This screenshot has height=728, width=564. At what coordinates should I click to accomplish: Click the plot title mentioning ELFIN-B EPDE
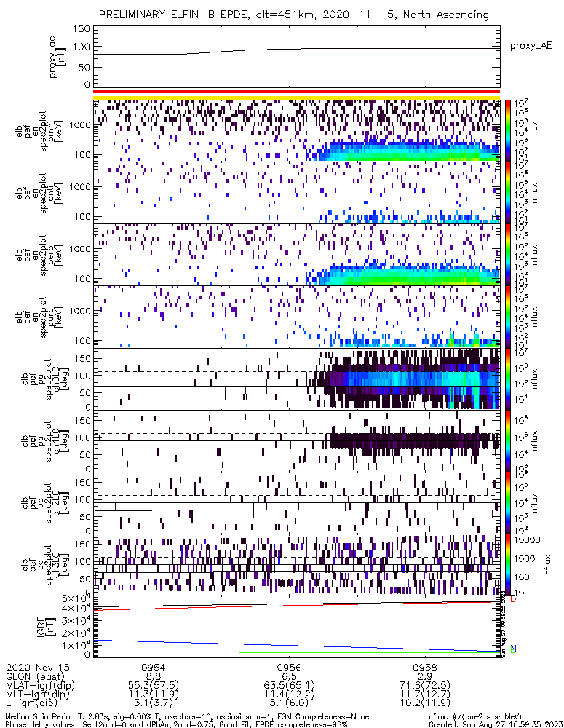point(293,15)
